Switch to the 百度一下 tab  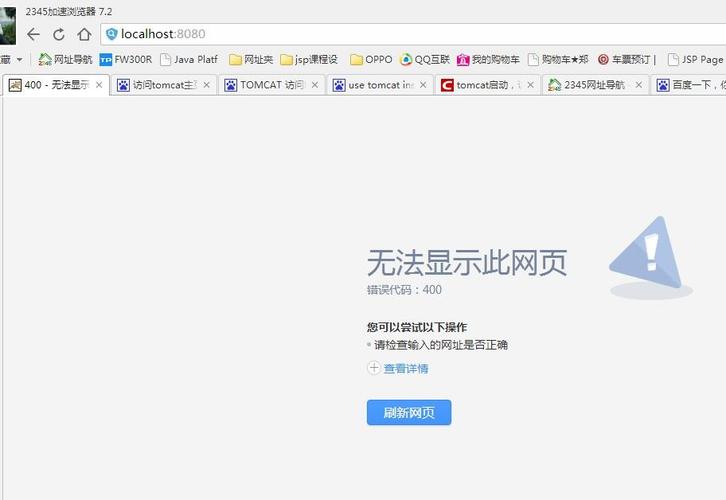point(689,85)
